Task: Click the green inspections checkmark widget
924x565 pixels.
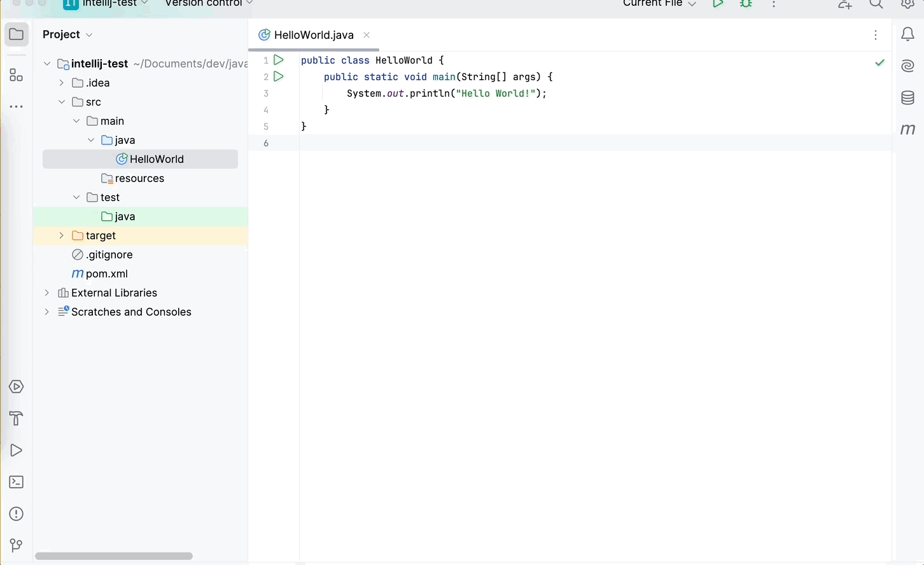Action: point(879,62)
